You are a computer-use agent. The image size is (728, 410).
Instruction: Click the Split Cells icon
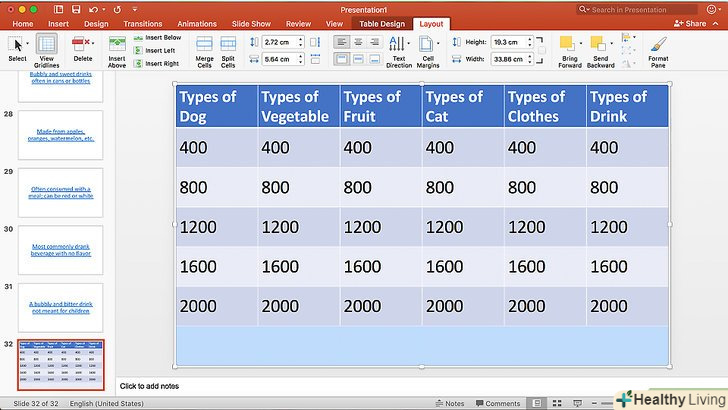228,48
